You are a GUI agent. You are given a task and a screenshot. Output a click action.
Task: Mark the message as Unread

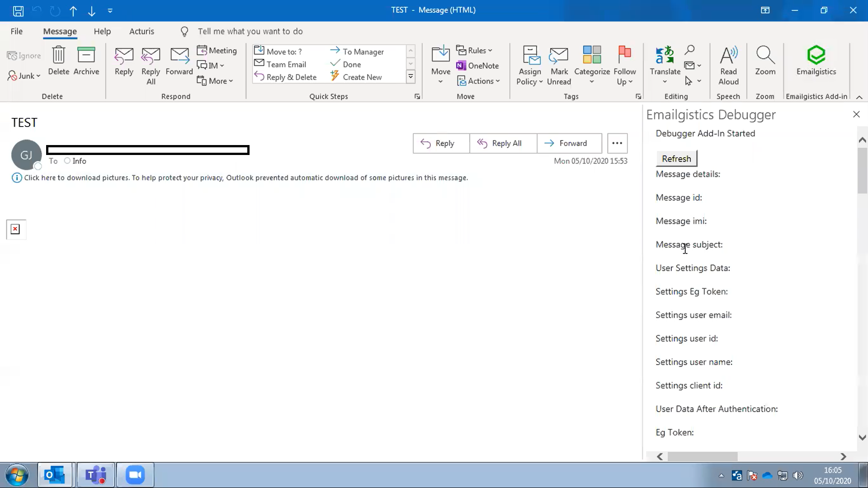pyautogui.click(x=559, y=66)
